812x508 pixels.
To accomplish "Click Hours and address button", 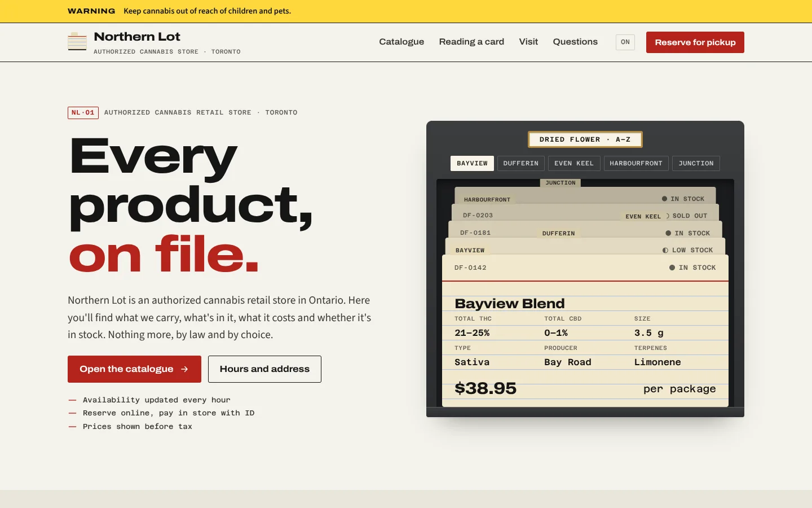I will point(264,369).
